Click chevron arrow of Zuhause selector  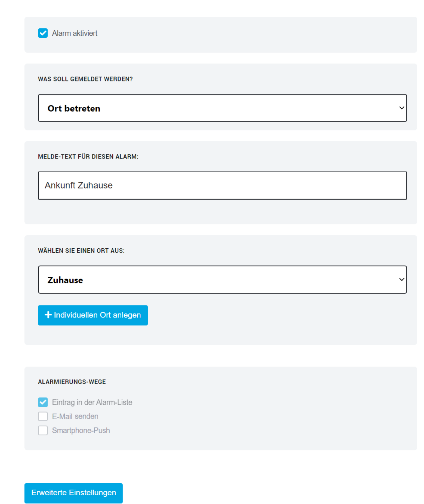click(402, 279)
